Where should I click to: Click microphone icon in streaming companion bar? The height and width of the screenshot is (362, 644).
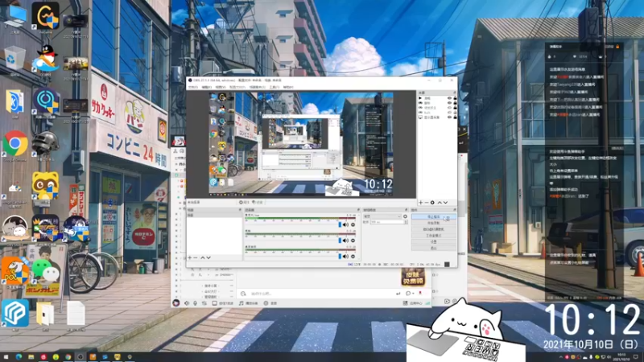pos(195,303)
